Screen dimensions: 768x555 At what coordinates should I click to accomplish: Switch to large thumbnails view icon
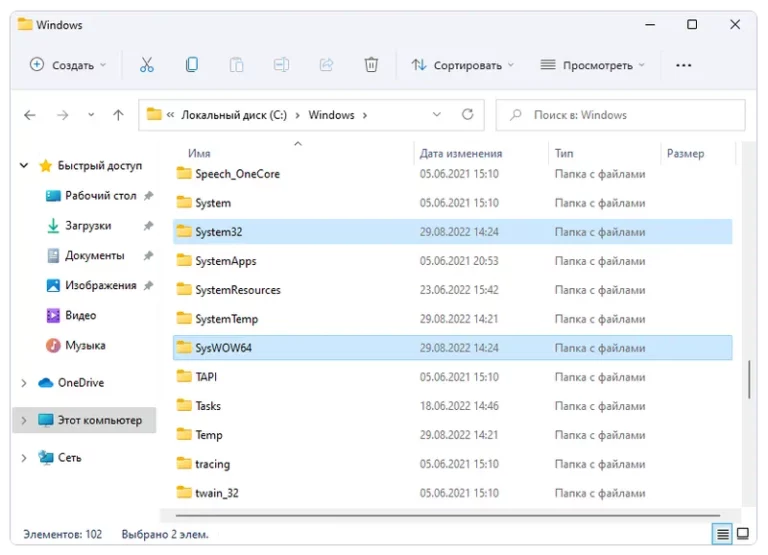point(743,533)
